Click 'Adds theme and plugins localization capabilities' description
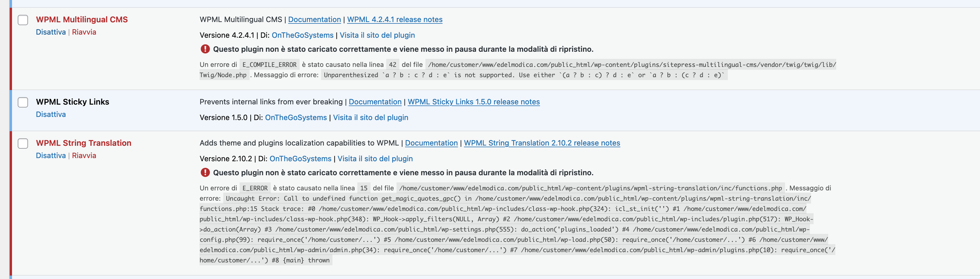Screen dimensions: 980x279 (299, 143)
